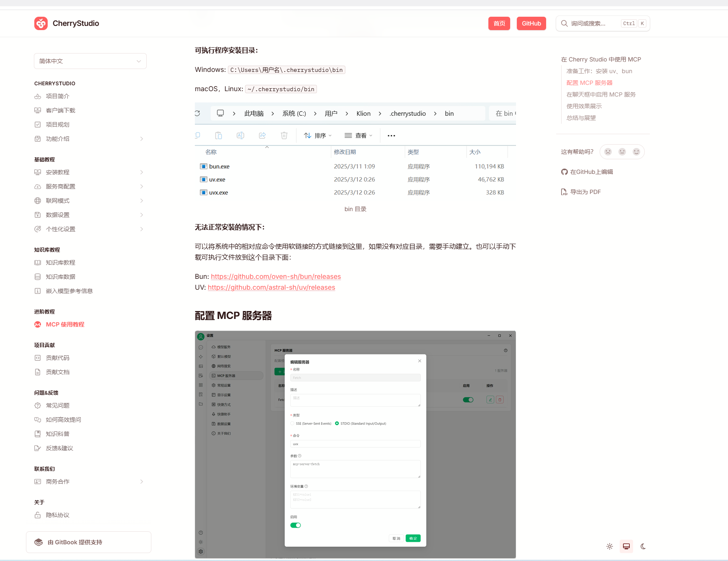The image size is (728, 561).
Task: Open the bin directory screenshot image
Action: point(355,151)
